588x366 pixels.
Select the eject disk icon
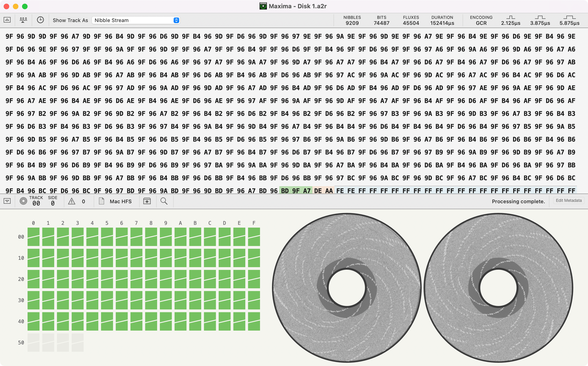coord(7,20)
